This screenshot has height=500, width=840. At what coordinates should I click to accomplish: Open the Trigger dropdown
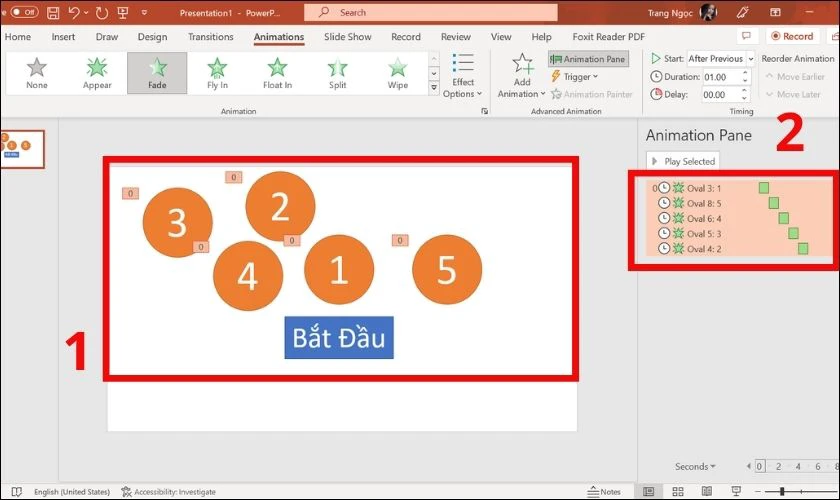(x=574, y=77)
